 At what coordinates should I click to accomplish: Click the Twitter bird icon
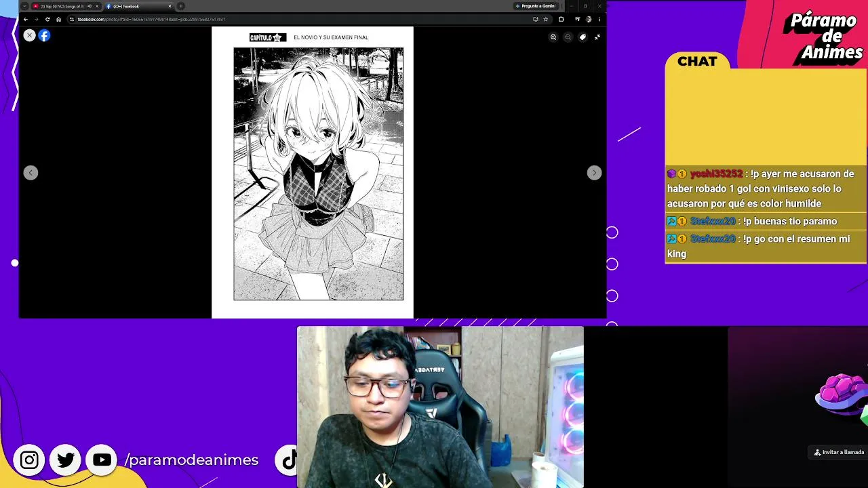(66, 460)
